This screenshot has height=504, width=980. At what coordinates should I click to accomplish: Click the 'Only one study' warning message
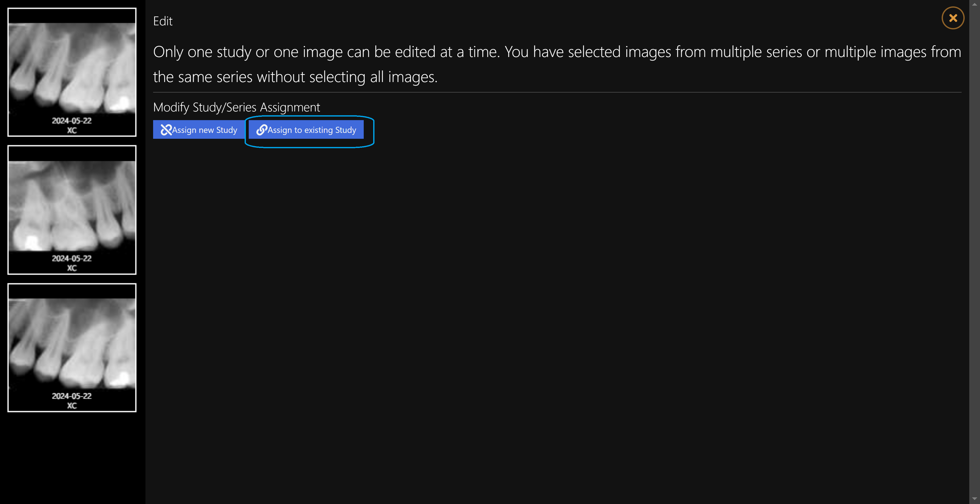click(557, 64)
